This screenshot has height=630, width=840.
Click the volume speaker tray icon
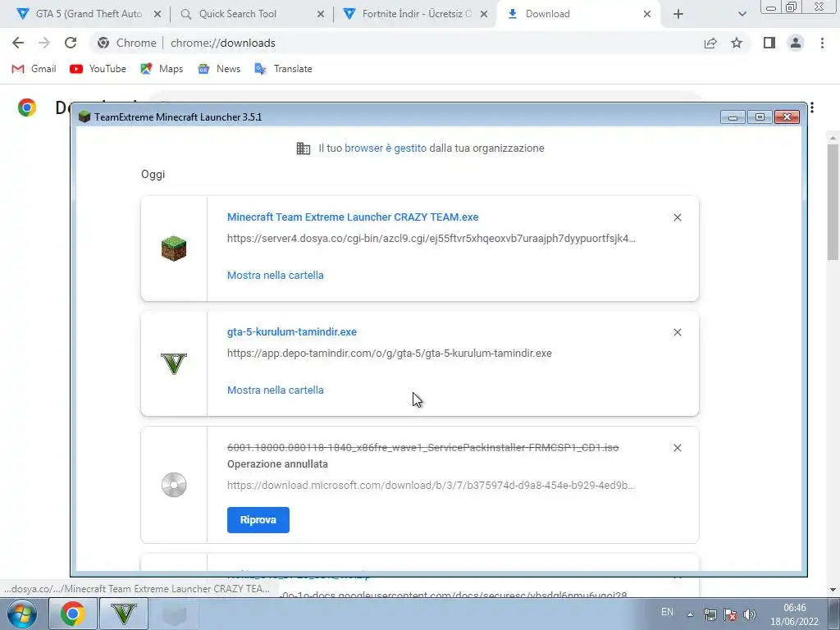[x=750, y=614]
